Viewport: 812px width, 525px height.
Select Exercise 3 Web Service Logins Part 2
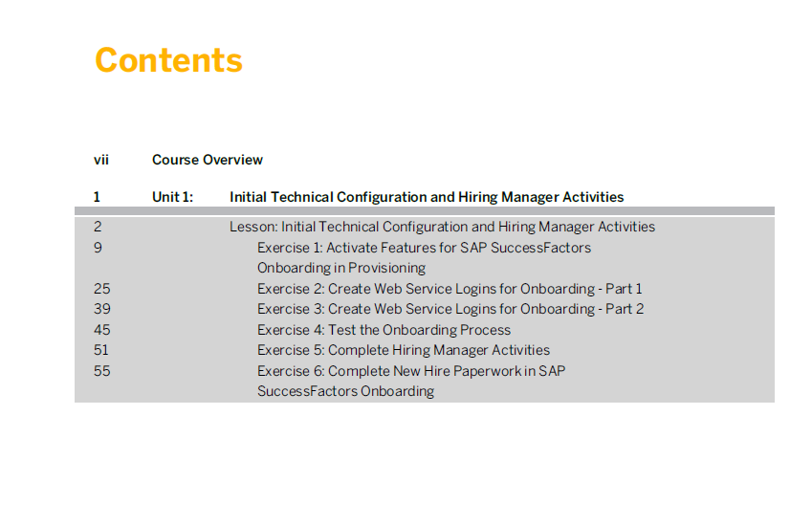point(450,309)
